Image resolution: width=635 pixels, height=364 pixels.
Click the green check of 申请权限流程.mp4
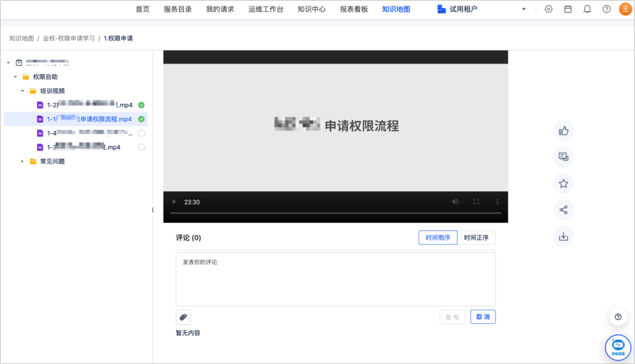pyautogui.click(x=141, y=119)
